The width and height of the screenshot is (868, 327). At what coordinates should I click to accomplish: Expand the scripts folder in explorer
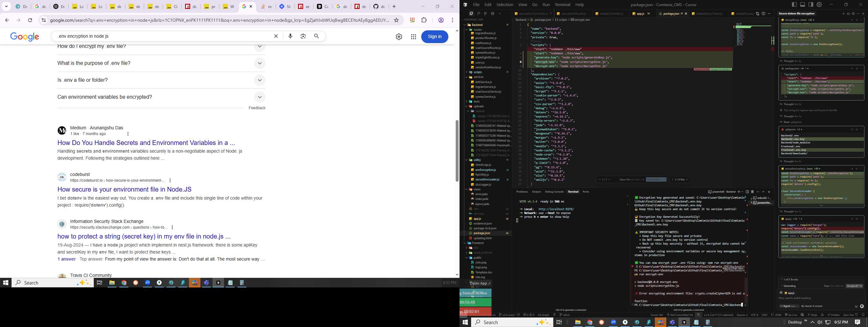pyautogui.click(x=467, y=72)
